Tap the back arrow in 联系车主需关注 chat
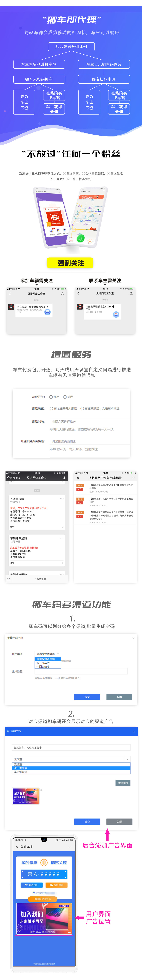The width and height of the screenshot is (142, 980). tap(78, 294)
